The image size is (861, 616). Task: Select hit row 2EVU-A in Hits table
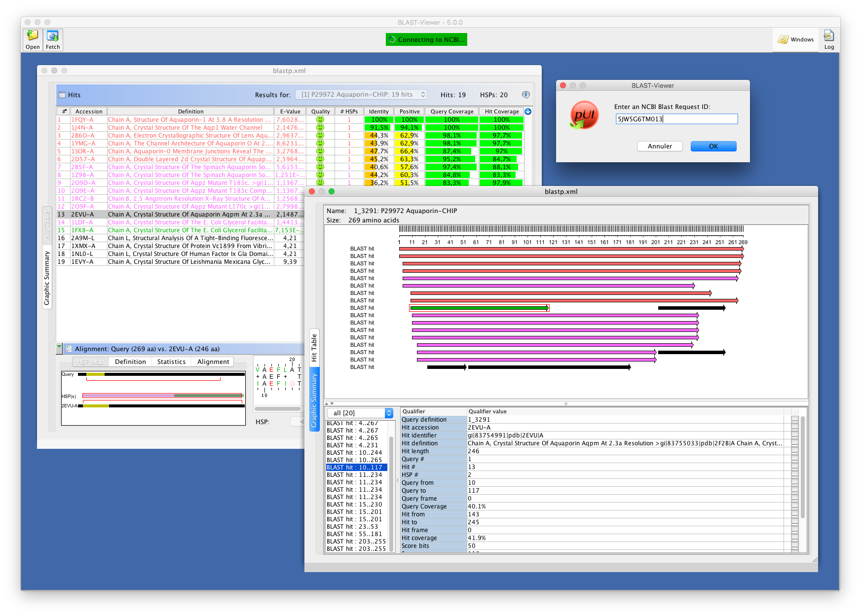pyautogui.click(x=180, y=215)
